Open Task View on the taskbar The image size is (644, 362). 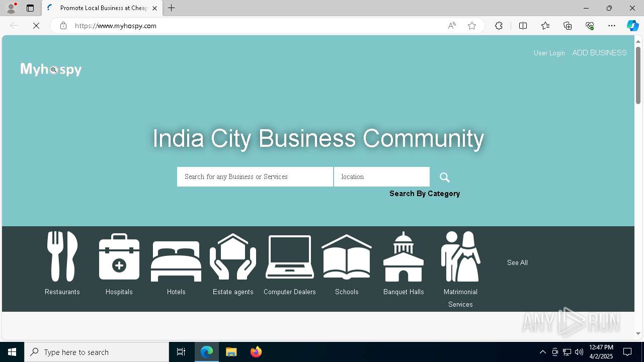(181, 352)
